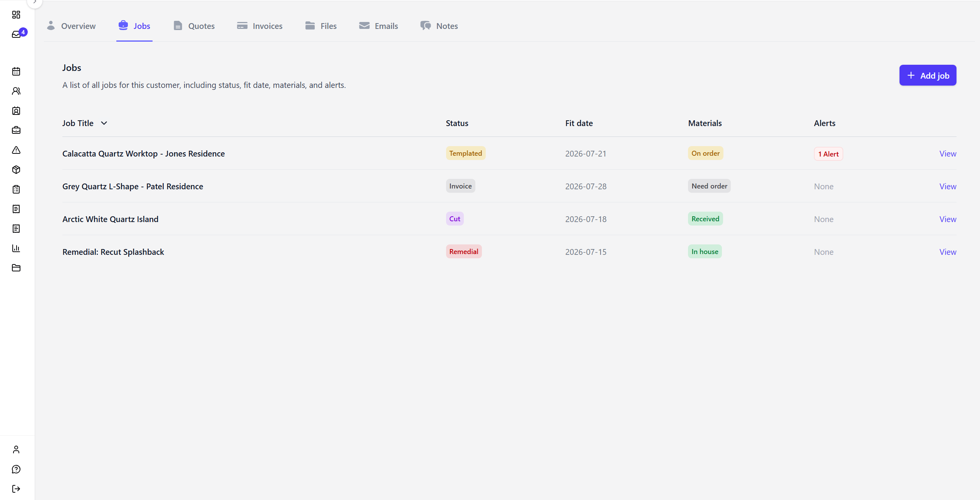
Task: Open the dashboard grid icon in sidebar
Action: pos(16,15)
